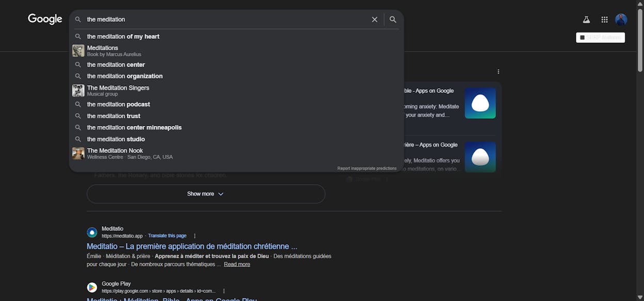Screen dimensions: 644x301
Task: Click the search magnifier button in the search box
Action: (393, 20)
